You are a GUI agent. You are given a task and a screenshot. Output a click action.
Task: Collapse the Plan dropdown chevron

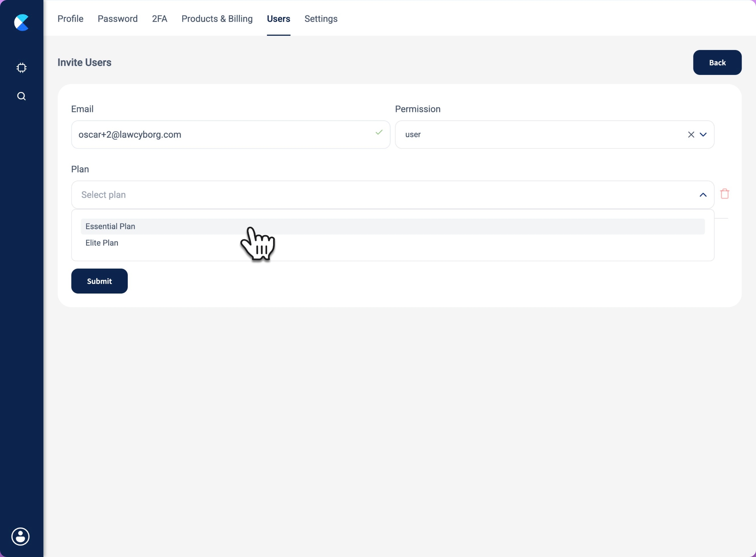703,195
